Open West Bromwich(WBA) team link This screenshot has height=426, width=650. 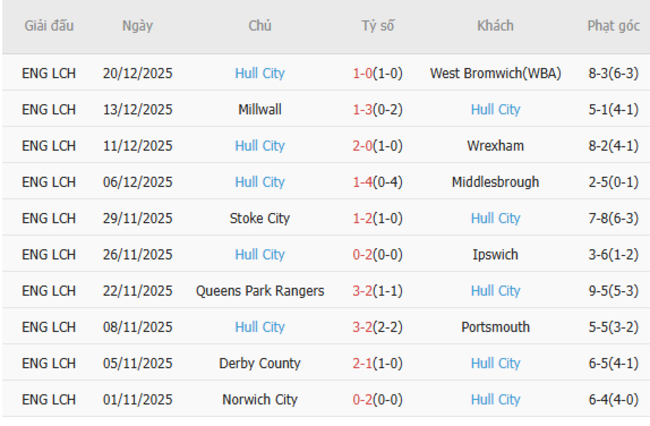point(495,73)
